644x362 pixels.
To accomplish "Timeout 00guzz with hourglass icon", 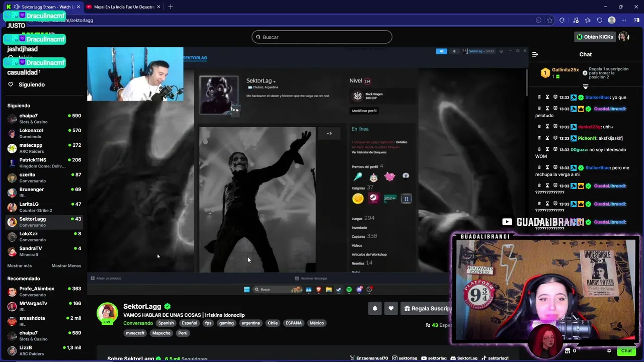I will click(547, 149).
